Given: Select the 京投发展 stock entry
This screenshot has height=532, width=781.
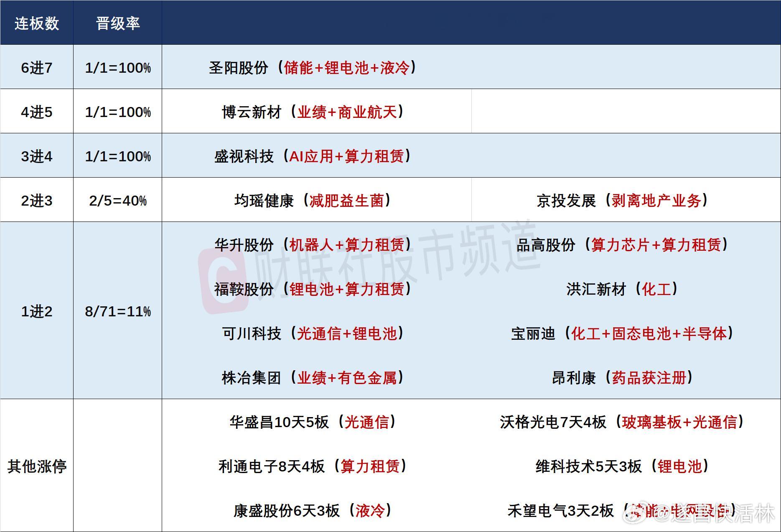Looking at the screenshot, I should [x=622, y=201].
